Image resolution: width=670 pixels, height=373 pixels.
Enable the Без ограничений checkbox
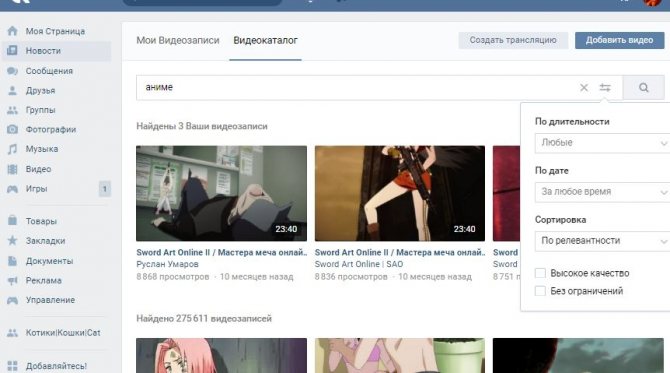pyautogui.click(x=540, y=291)
